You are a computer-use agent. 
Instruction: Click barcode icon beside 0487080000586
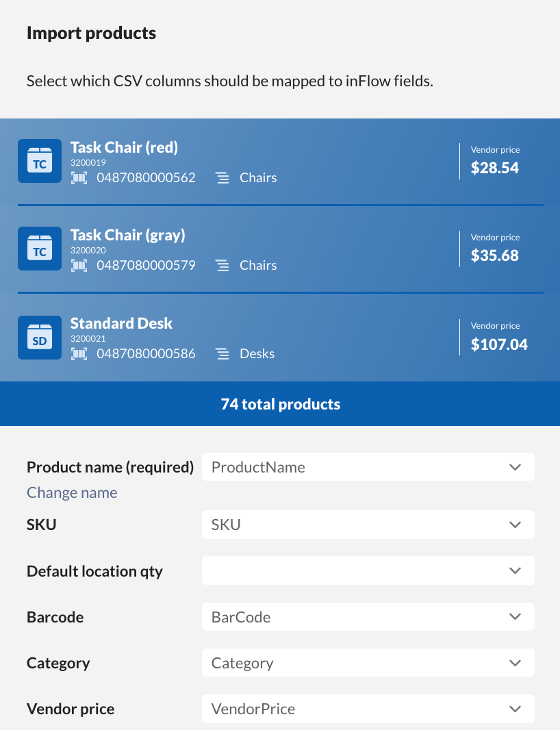click(79, 354)
